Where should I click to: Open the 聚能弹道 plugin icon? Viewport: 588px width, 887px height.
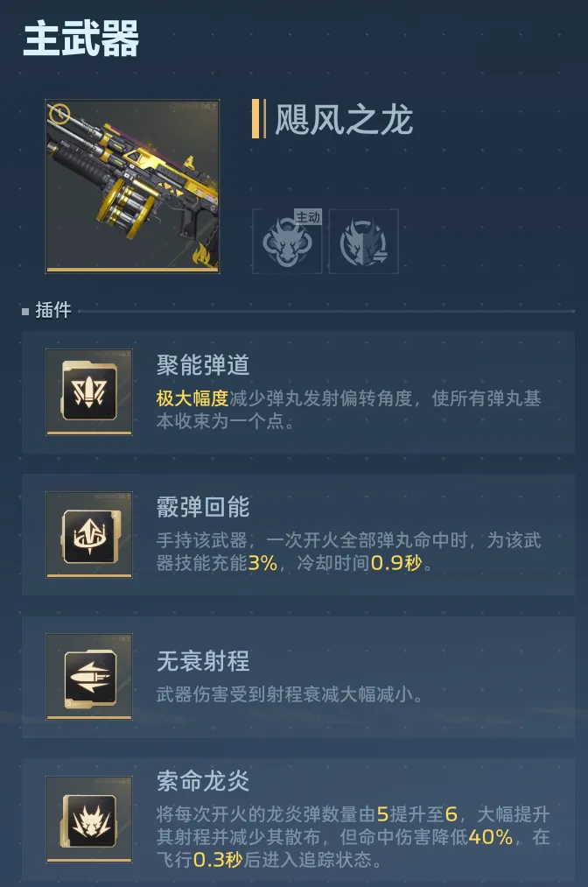pyautogui.click(x=89, y=392)
